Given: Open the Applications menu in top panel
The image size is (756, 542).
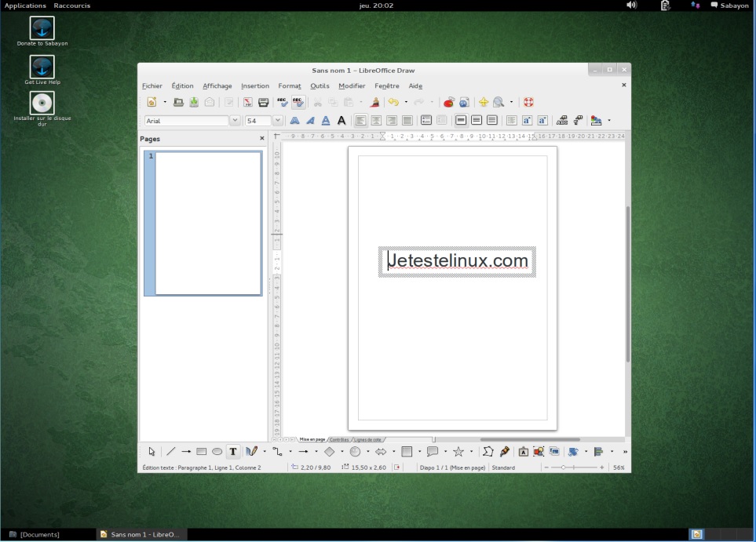Looking at the screenshot, I should (25, 5).
